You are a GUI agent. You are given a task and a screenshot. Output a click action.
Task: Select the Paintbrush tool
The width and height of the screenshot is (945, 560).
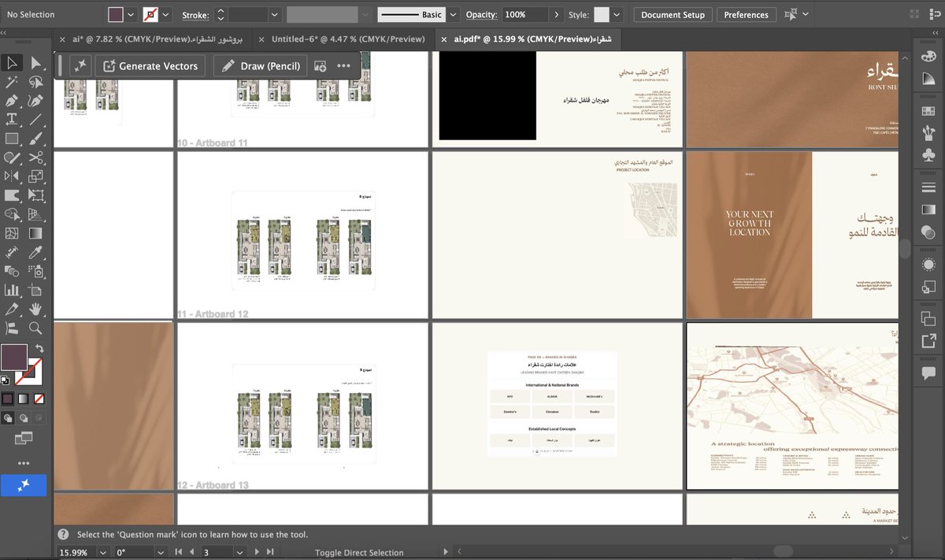click(36, 139)
